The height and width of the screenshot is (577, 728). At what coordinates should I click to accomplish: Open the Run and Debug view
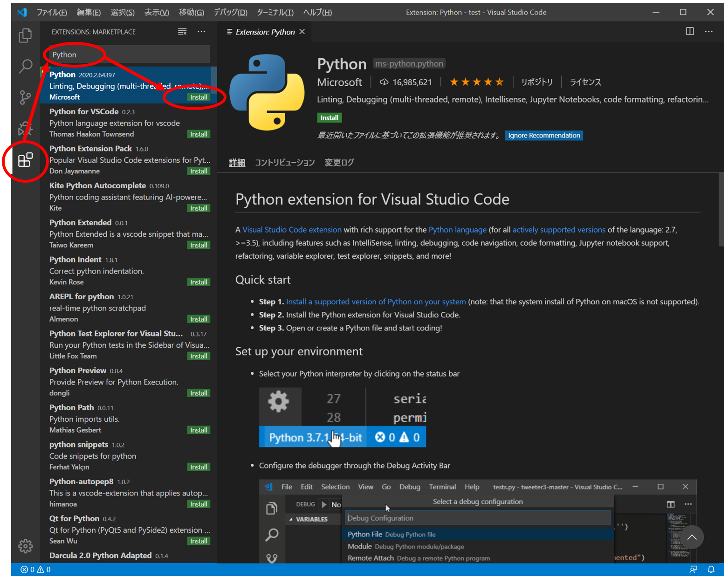[x=25, y=129]
